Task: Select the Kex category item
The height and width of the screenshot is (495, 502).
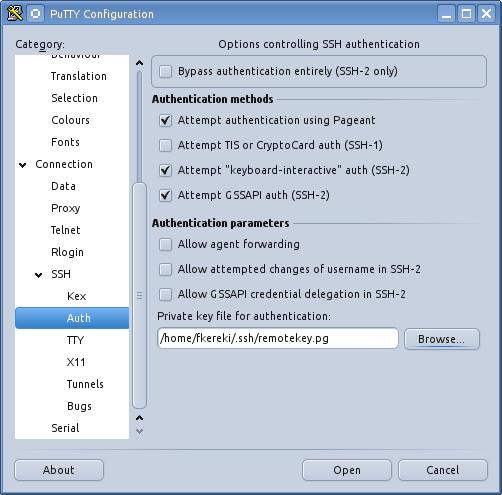Action: pos(77,296)
